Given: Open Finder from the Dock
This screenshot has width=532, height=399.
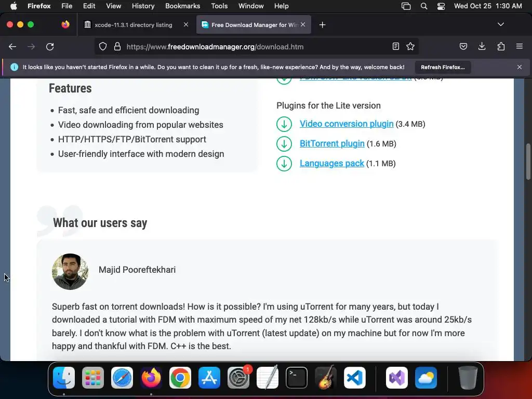Looking at the screenshot, I should click(64, 378).
